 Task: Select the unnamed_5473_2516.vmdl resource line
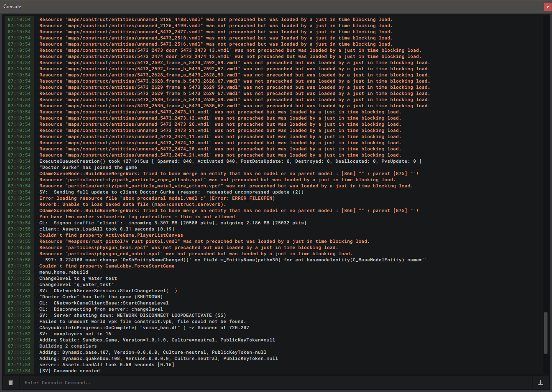[216, 44]
